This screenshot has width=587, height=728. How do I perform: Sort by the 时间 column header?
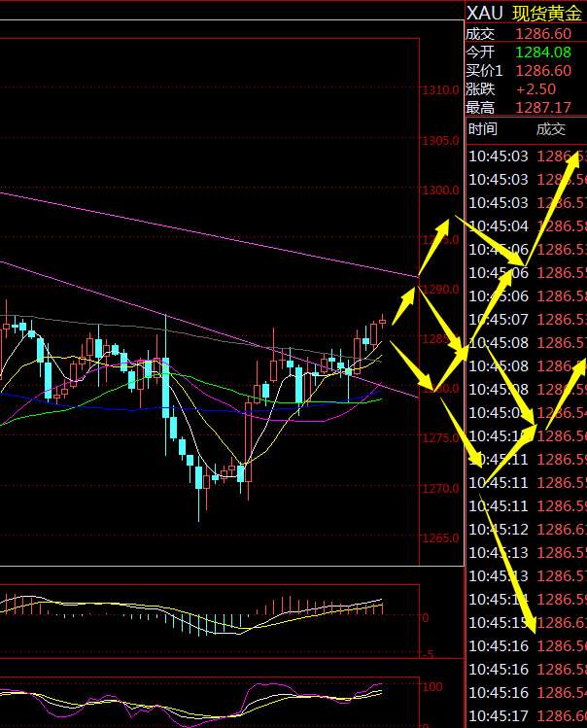pos(483,129)
